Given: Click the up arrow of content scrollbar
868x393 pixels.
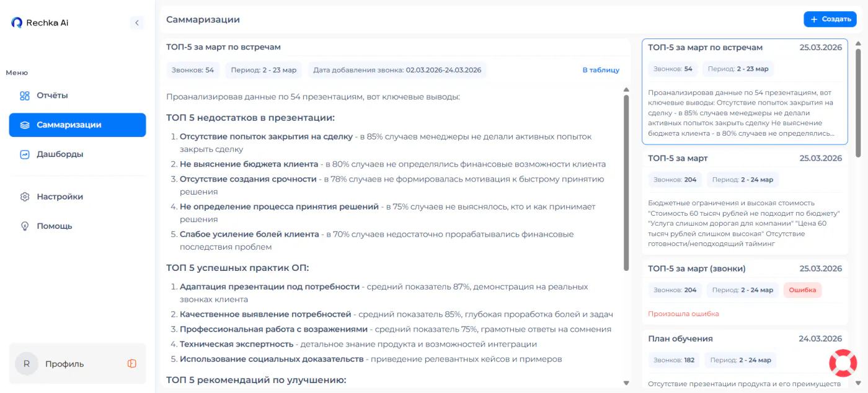Looking at the screenshot, I should point(626,90).
